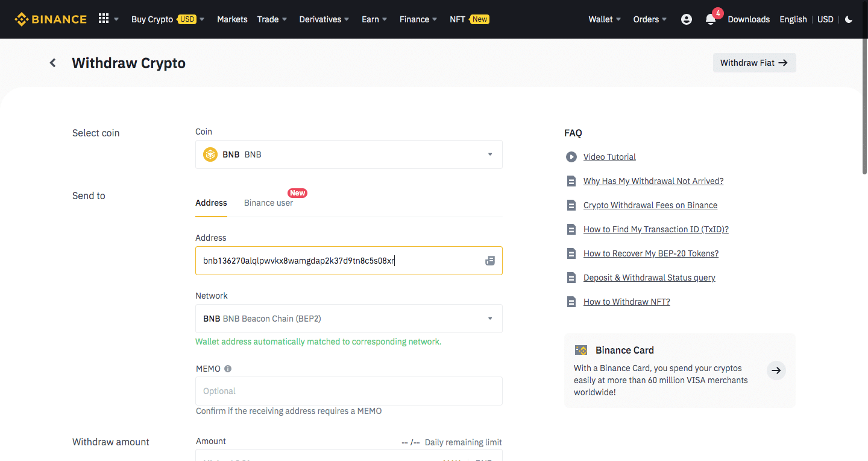Click document icon beside Crypto Withdrawal Fees
The image size is (868, 461).
pyautogui.click(x=571, y=205)
